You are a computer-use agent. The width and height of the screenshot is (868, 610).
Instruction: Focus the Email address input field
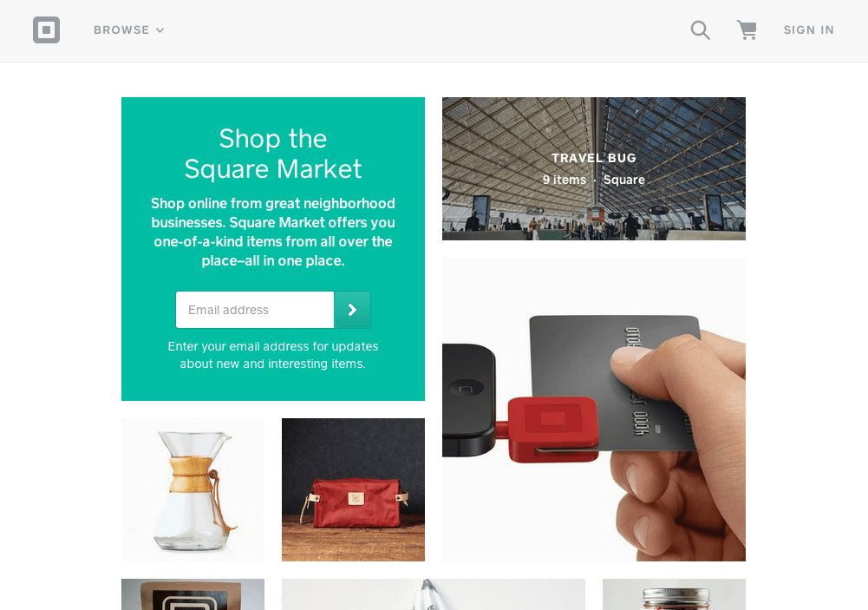click(x=255, y=310)
